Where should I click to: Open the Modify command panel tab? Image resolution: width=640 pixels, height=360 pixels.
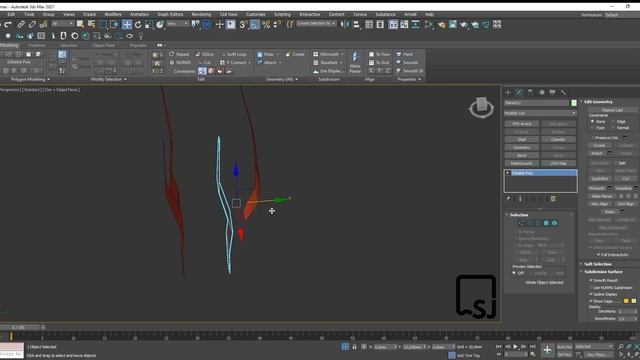pyautogui.click(x=519, y=92)
